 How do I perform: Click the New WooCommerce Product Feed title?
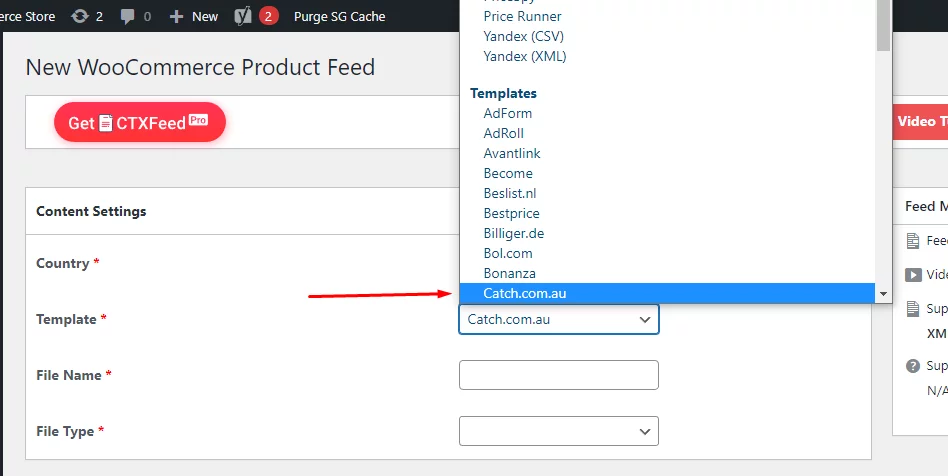[x=200, y=67]
